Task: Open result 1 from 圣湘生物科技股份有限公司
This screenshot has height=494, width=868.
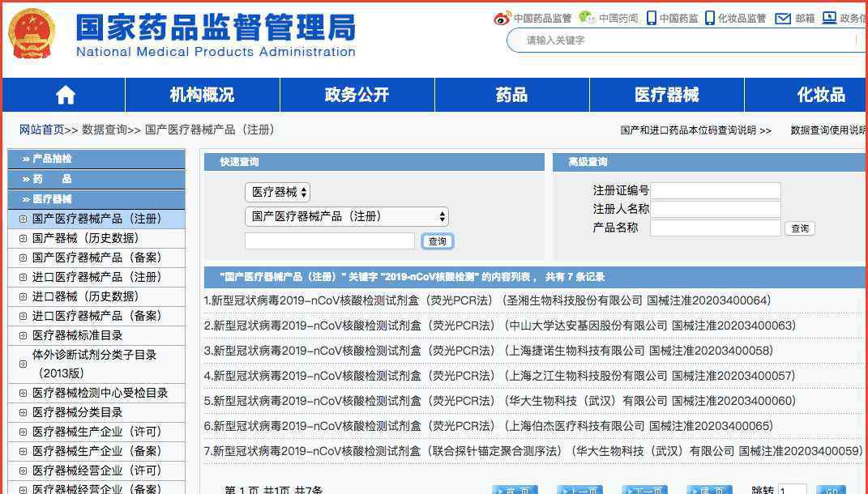Action: click(487, 301)
